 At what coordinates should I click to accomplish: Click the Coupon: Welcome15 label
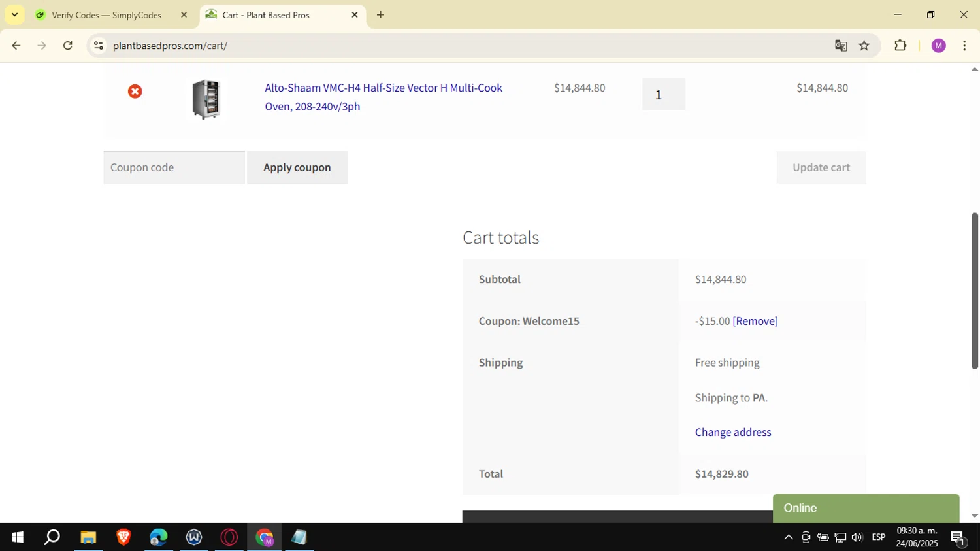coord(529,321)
